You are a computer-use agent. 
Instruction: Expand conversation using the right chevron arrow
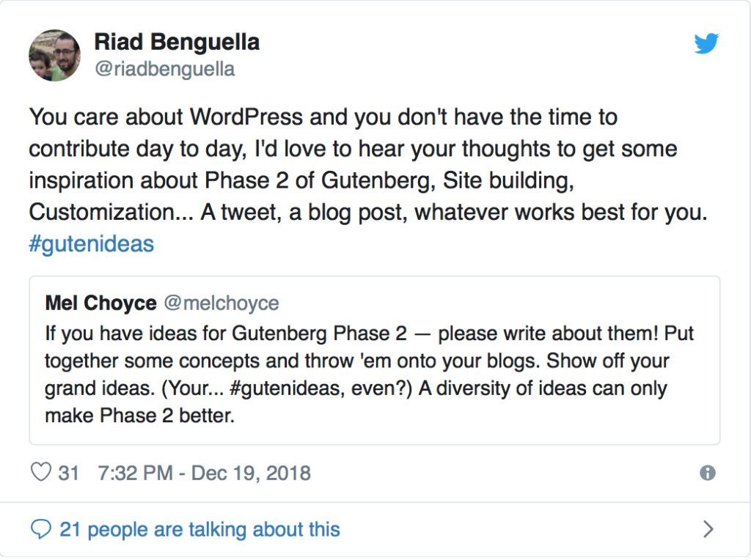pyautogui.click(x=708, y=529)
